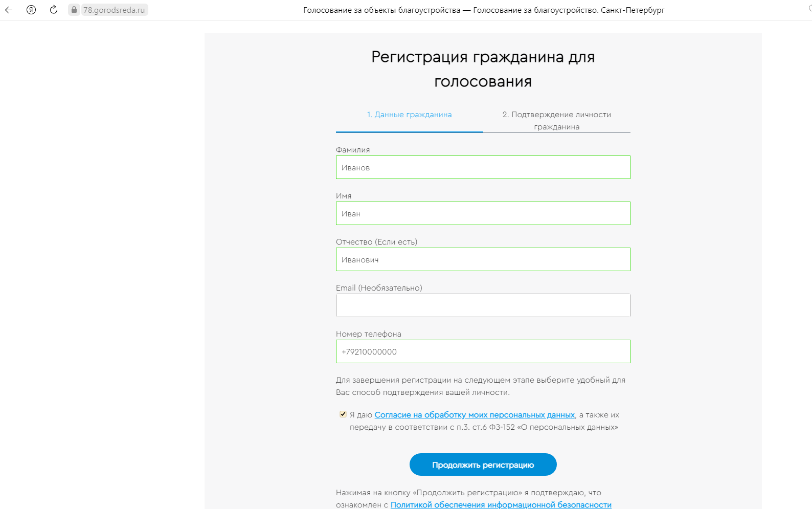Click the Отчество (Если есть) label
The image size is (812, 509).
[x=376, y=242]
